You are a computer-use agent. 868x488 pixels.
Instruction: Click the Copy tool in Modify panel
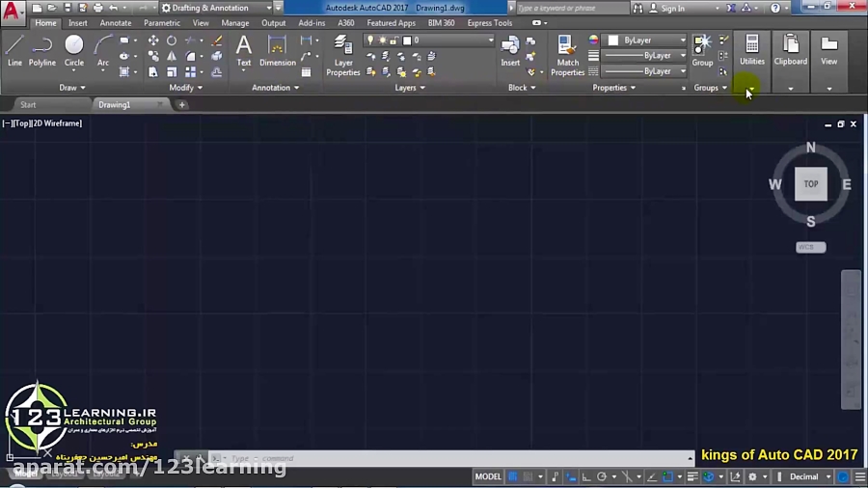pyautogui.click(x=153, y=56)
